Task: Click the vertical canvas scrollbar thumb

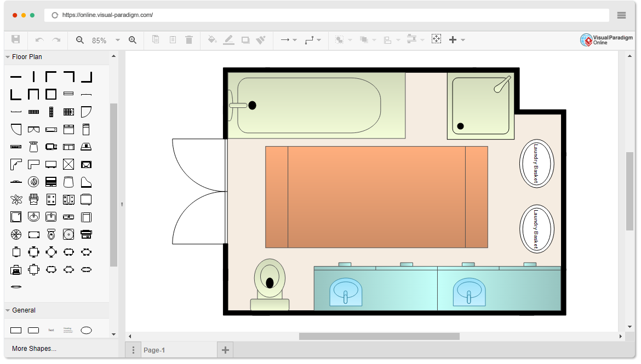Action: click(629, 191)
